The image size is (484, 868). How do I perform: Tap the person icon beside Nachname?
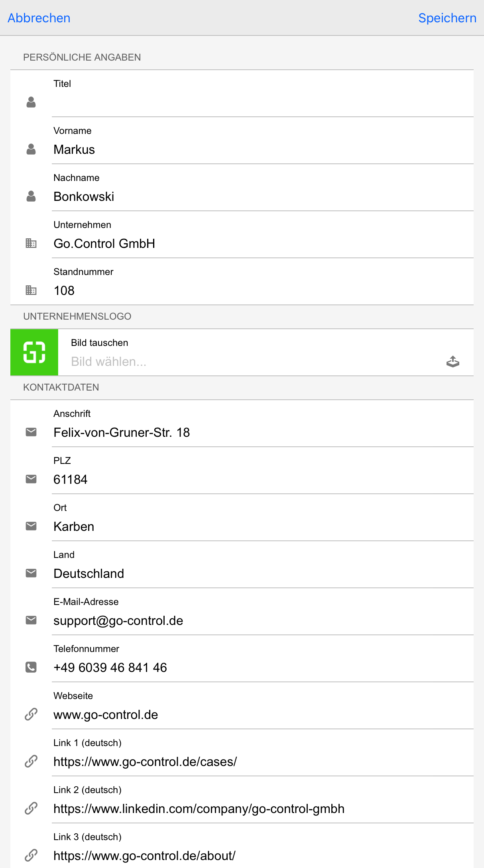point(31,196)
